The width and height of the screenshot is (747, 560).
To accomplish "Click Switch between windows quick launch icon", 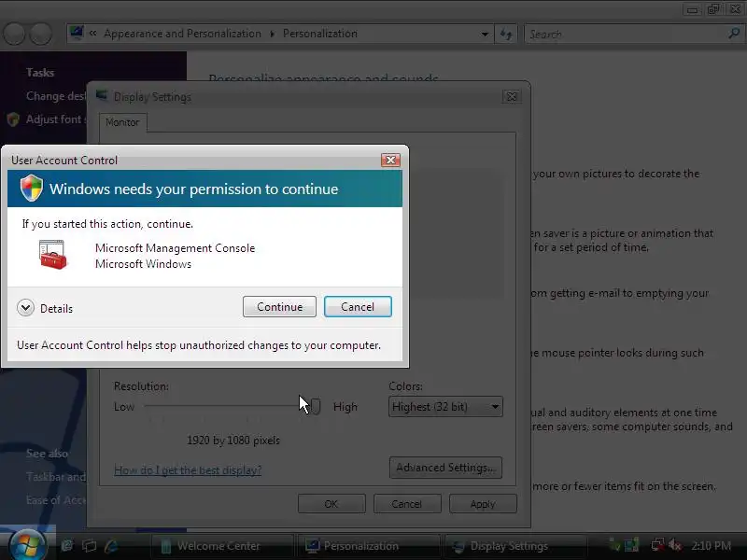I will [x=89, y=546].
